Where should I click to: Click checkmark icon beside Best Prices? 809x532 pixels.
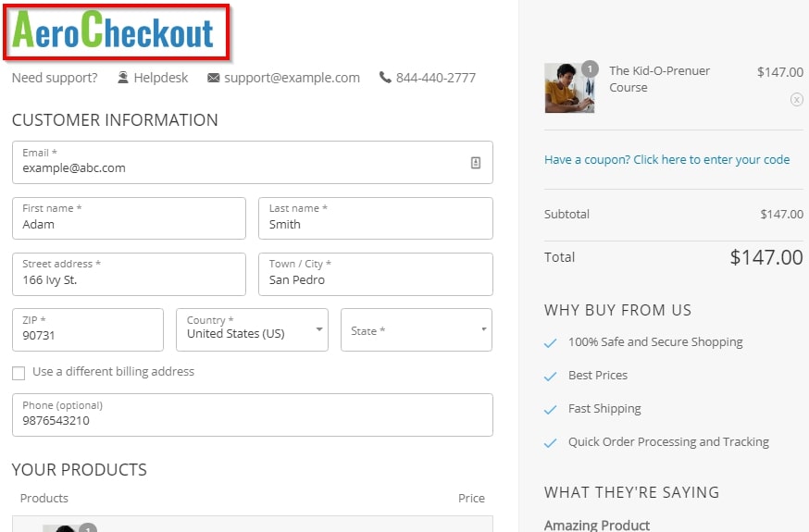551,377
